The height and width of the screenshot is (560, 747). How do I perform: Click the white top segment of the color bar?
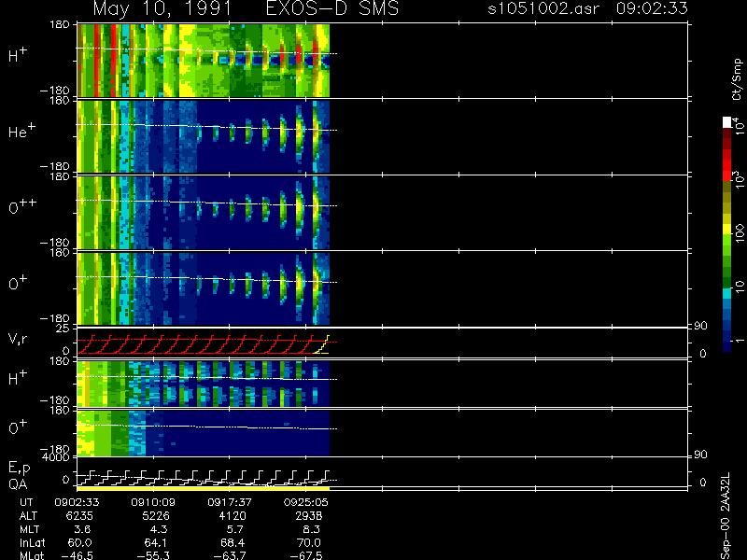click(x=727, y=122)
